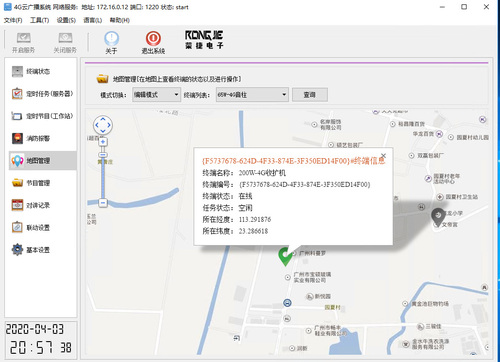Pan the map down with the bottom arrow

pyautogui.click(x=103, y=131)
